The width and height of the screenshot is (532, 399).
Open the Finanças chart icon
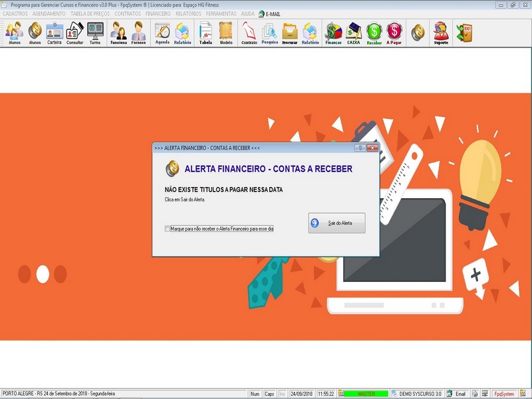[333, 33]
